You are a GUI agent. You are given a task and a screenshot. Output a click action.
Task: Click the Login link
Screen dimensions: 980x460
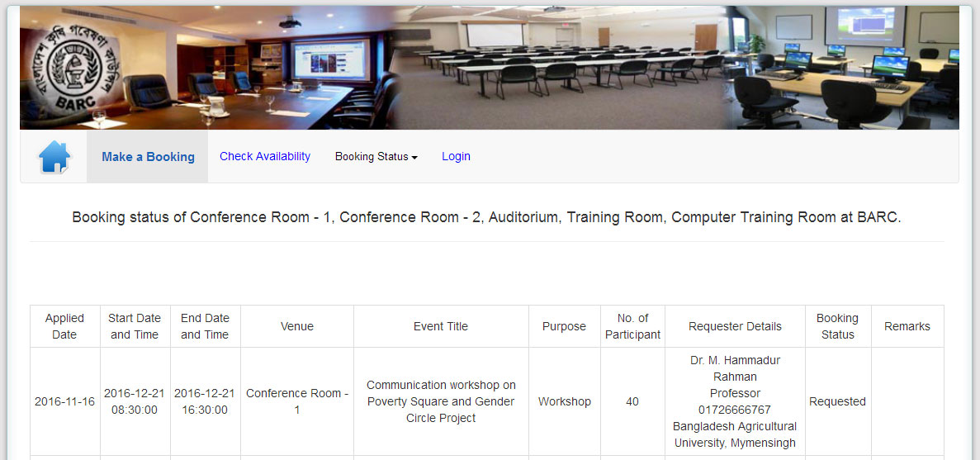456,156
